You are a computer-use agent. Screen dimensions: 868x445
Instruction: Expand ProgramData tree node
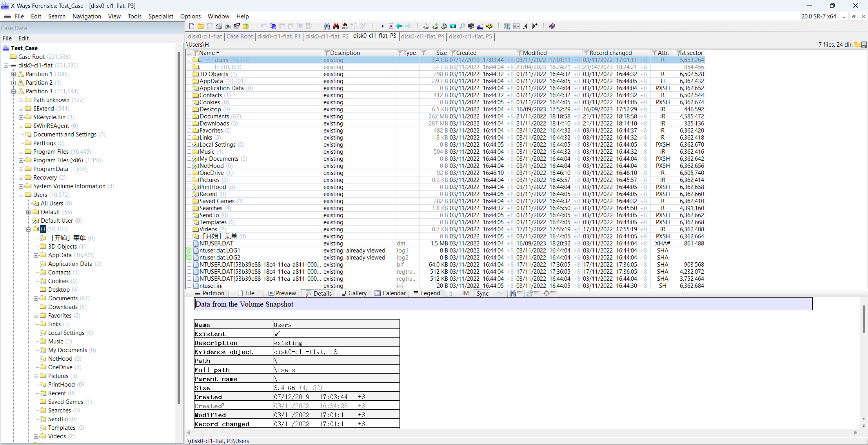21,169
